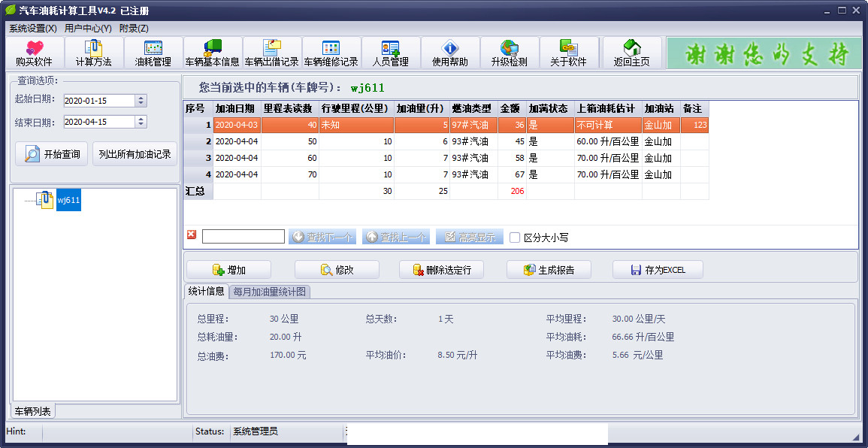Viewport: 868px width, 448px height.
Task: Click 返回主页 home icon
Action: 631,53
